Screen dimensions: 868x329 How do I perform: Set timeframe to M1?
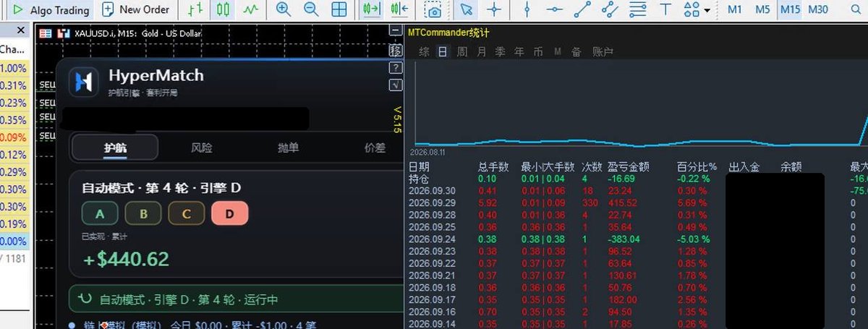735,10
